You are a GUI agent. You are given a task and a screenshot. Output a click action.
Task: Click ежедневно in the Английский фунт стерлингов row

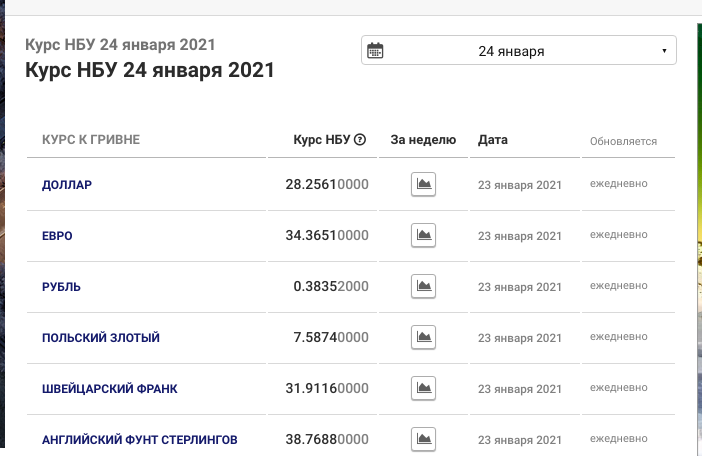pyautogui.click(x=618, y=439)
